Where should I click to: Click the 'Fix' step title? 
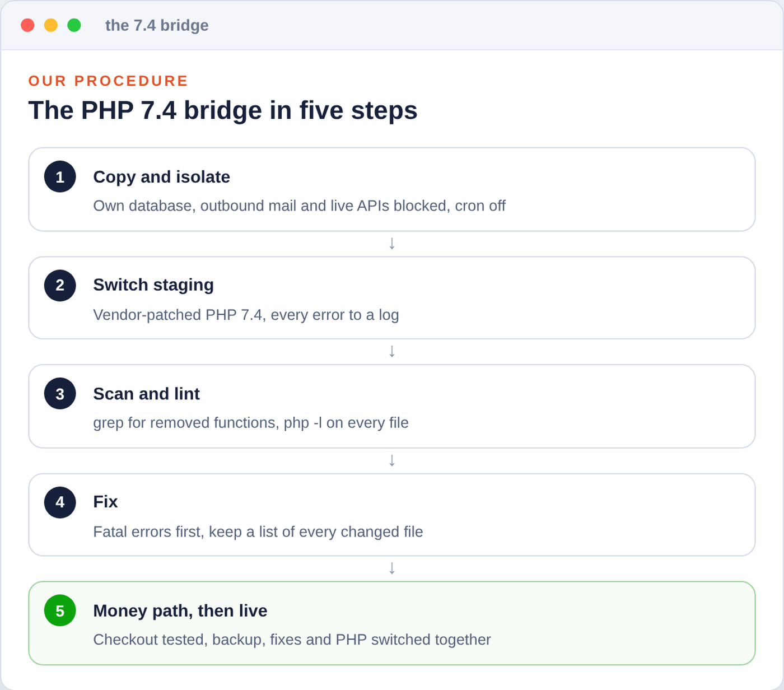(x=105, y=502)
